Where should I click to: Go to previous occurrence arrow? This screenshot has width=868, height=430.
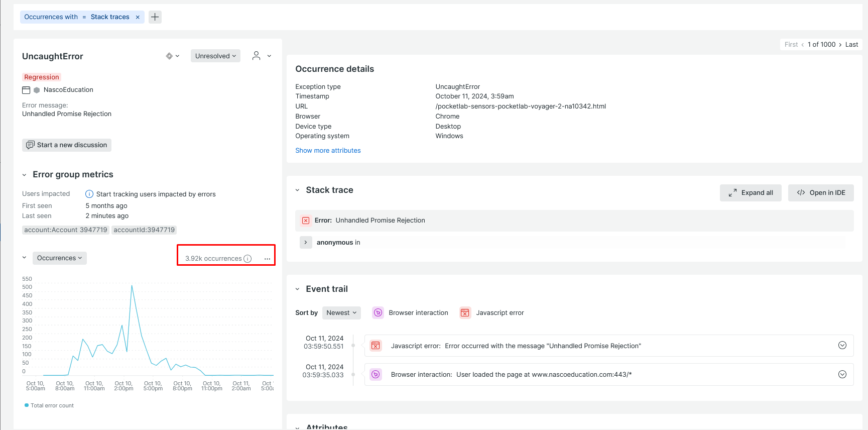pyautogui.click(x=803, y=45)
